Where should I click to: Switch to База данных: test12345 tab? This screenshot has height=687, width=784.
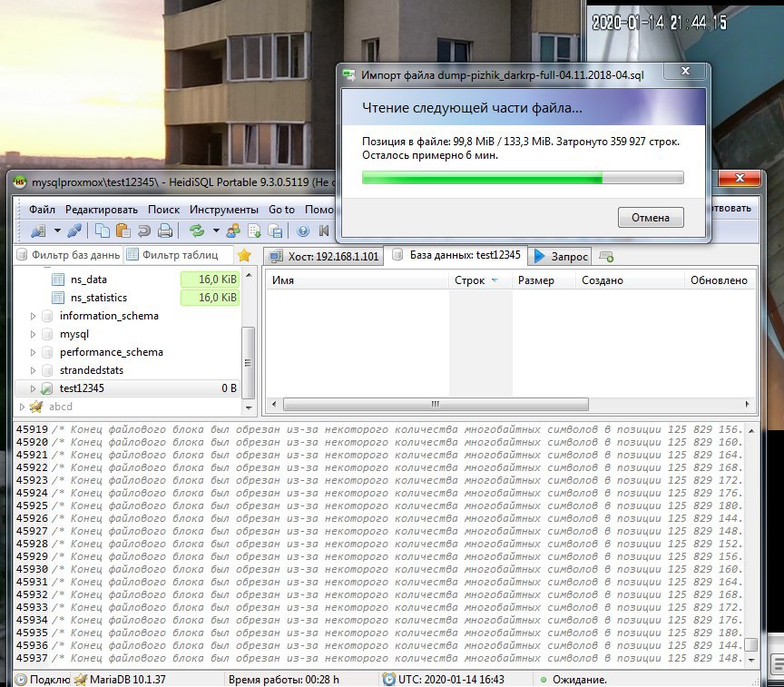tap(456, 255)
